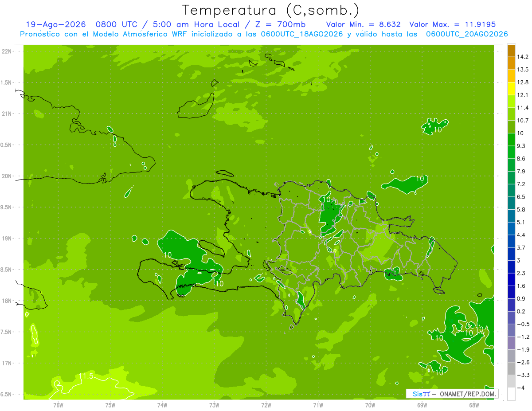Click the '68W' longitude label
532x411 pixels.
(x=474, y=405)
